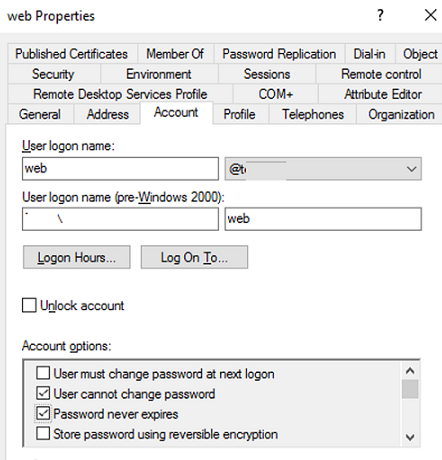
Task: Open Remote Desktop Services Profile tab
Action: [120, 94]
